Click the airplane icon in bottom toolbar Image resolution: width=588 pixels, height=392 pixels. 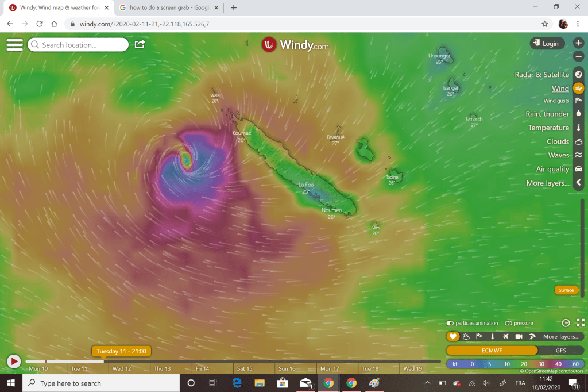505,336
